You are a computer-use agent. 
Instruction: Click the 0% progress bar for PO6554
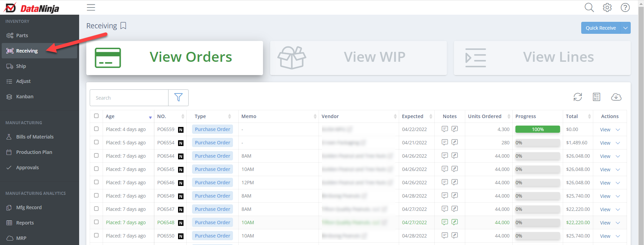(x=538, y=143)
